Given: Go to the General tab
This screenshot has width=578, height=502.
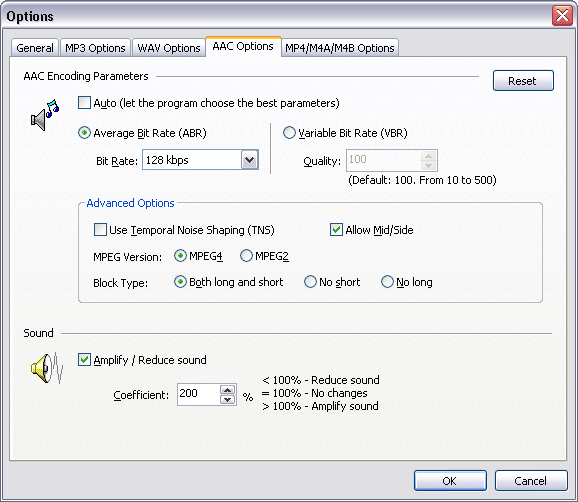Looking at the screenshot, I should 35,48.
